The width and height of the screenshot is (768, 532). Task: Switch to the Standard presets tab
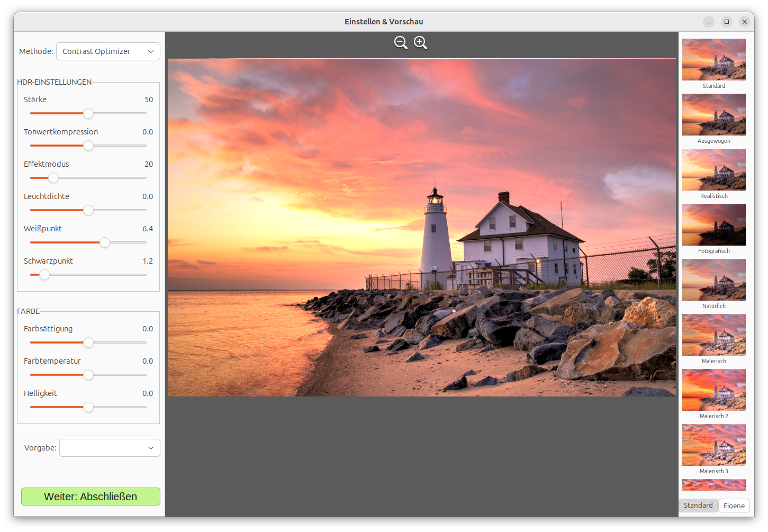point(698,506)
